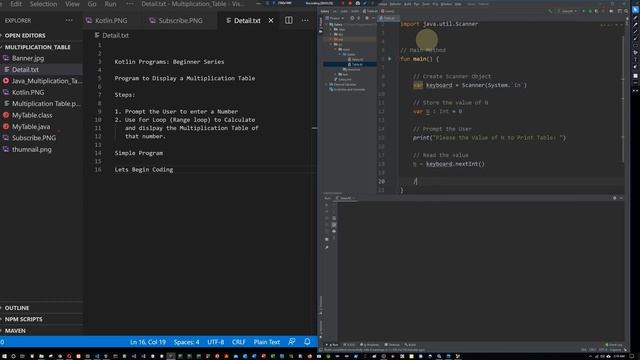The image size is (640, 360).
Task: Open Event Log in IntelliJ bottom bar
Action: 614,345
